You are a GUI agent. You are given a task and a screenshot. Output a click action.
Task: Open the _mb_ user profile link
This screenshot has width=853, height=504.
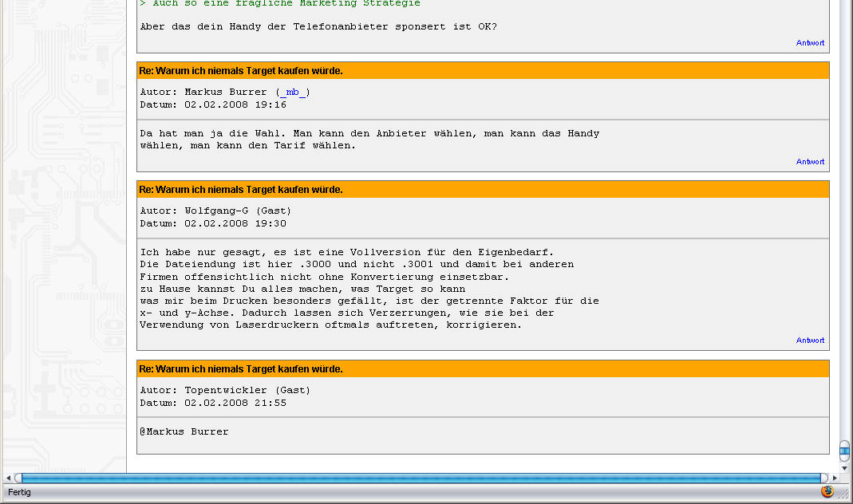[294, 93]
